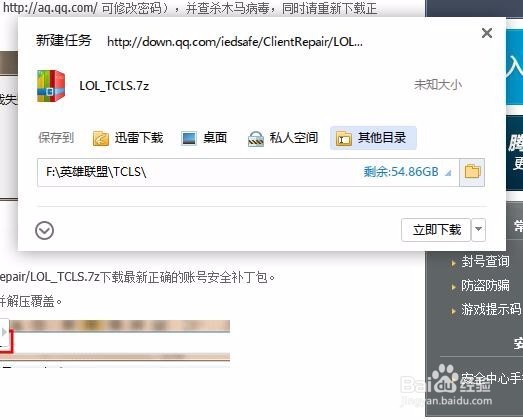Open the 封号查询 sidebar link
The width and height of the screenshot is (523, 420).
[x=485, y=261]
